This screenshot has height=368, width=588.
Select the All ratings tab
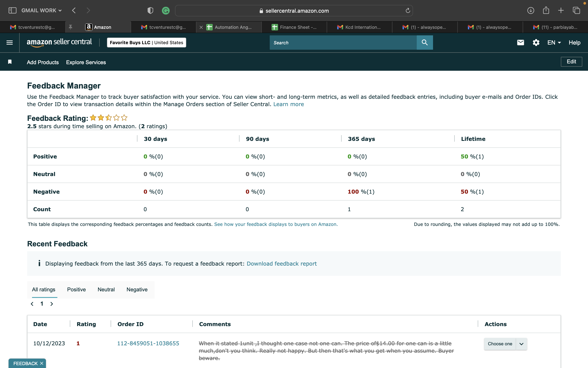[44, 289]
